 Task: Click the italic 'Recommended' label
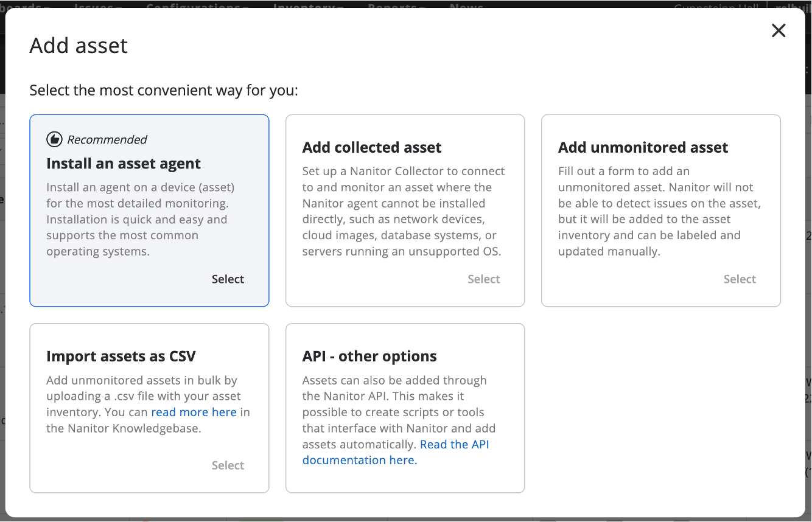[x=107, y=139]
